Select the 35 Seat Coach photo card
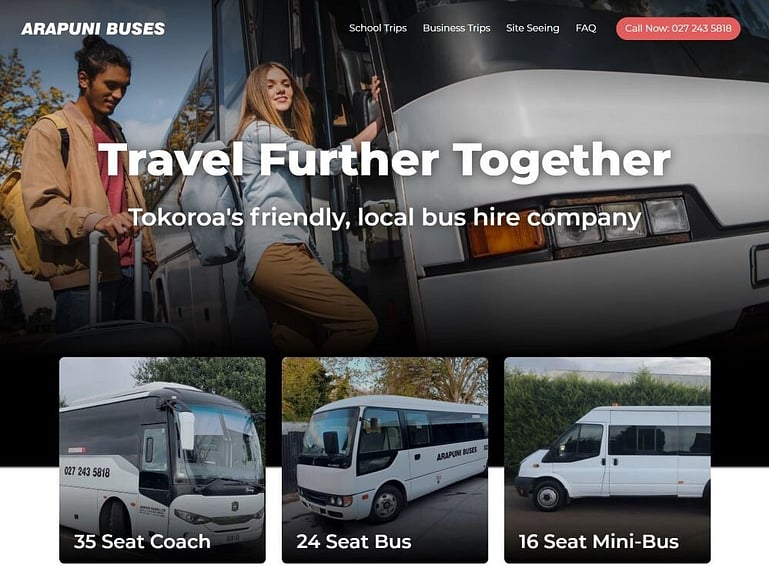This screenshot has width=769, height=578. (x=162, y=460)
